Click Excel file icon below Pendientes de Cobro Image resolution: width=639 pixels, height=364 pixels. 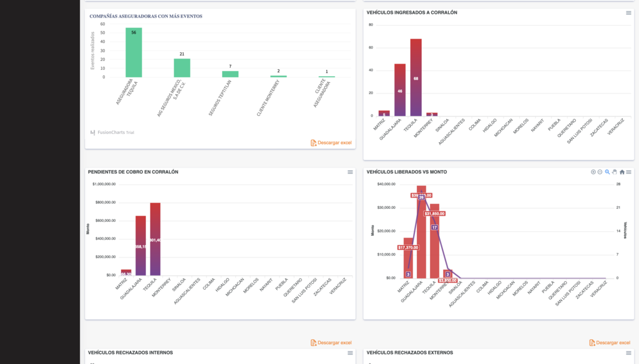point(313,343)
